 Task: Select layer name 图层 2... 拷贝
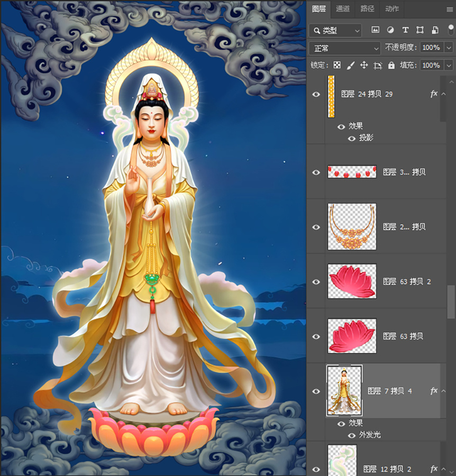click(x=404, y=227)
